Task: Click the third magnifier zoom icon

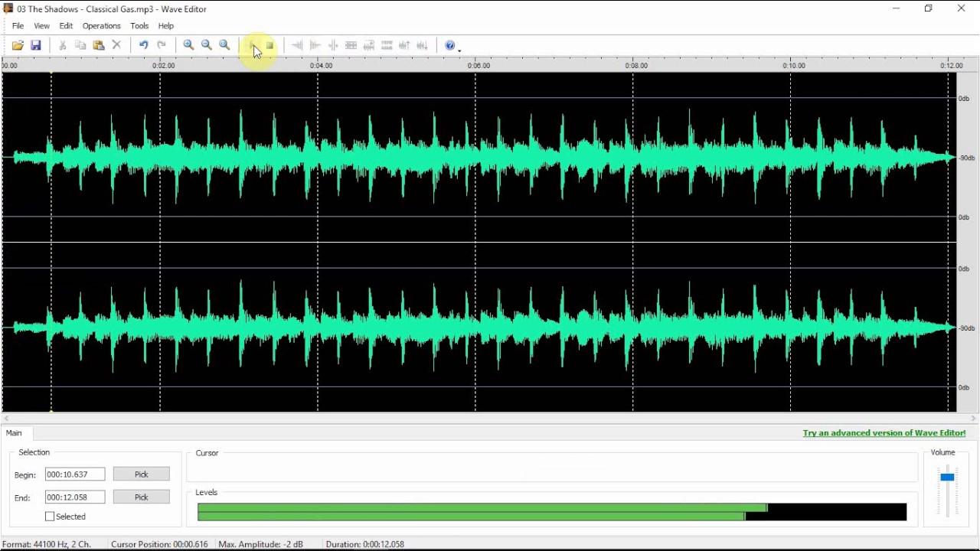Action: click(x=225, y=46)
